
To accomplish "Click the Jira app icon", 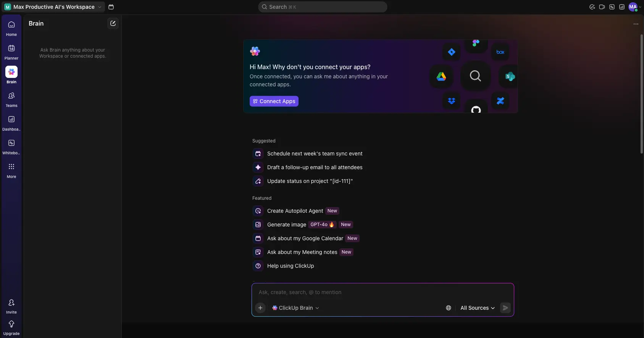I will pyautogui.click(x=452, y=52).
